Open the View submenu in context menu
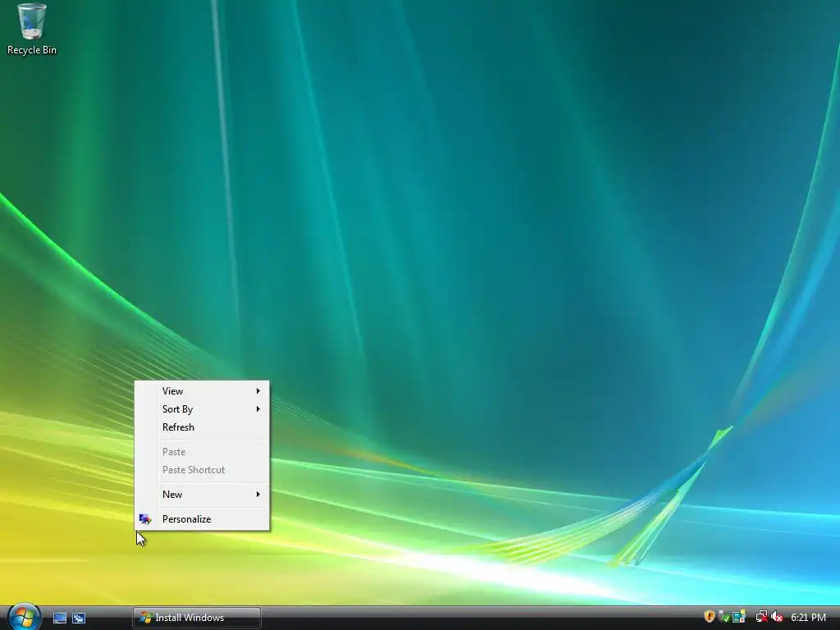The image size is (840, 630). click(202, 391)
